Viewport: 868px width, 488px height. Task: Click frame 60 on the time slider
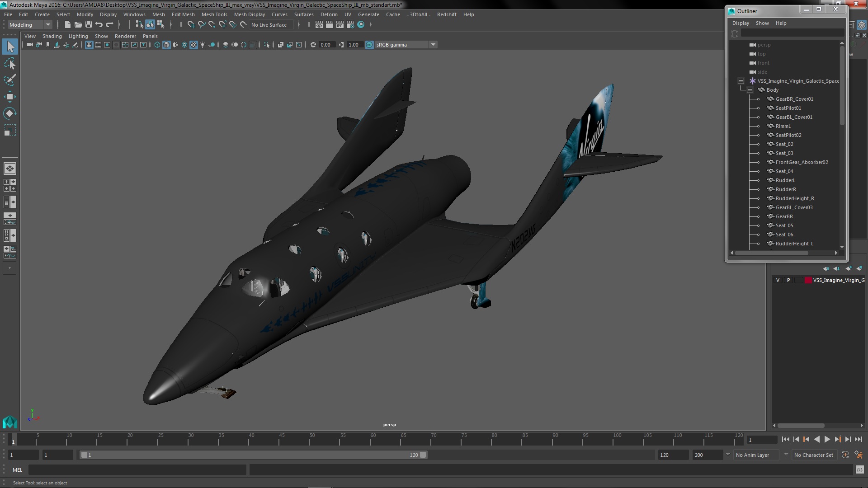click(373, 440)
